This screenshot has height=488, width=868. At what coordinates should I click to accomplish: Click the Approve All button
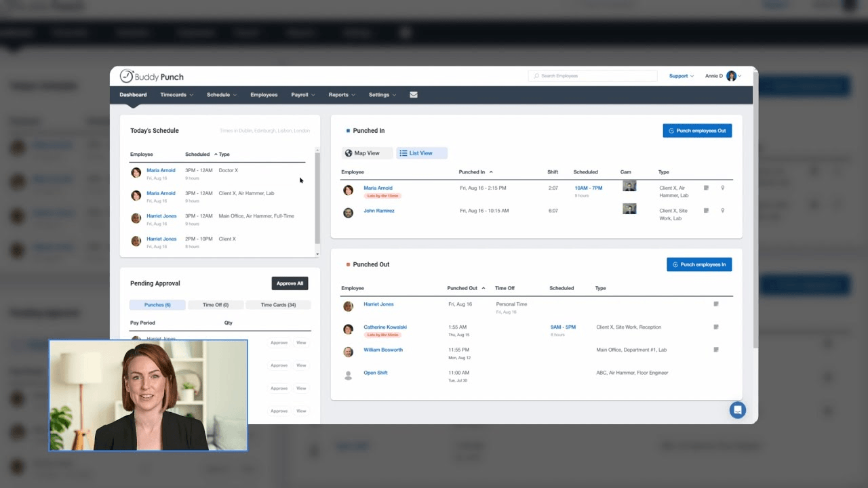(x=290, y=283)
